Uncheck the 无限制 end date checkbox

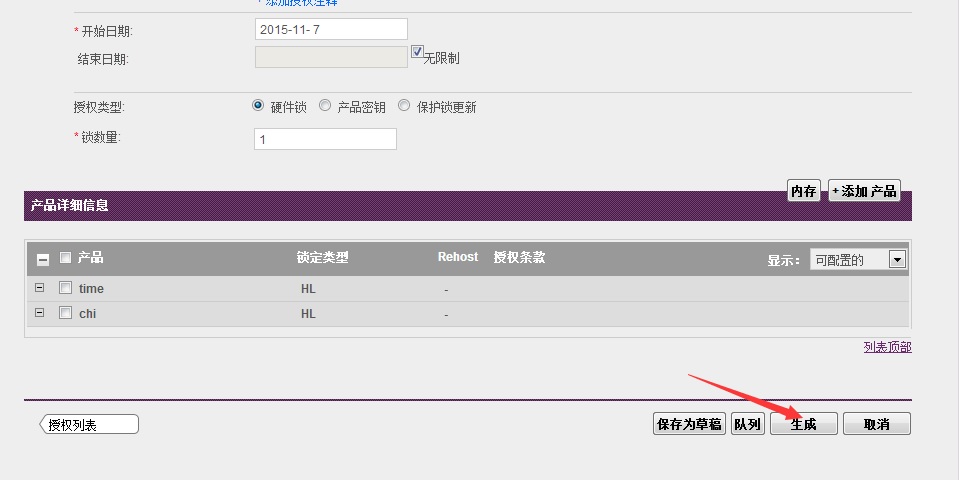point(417,52)
